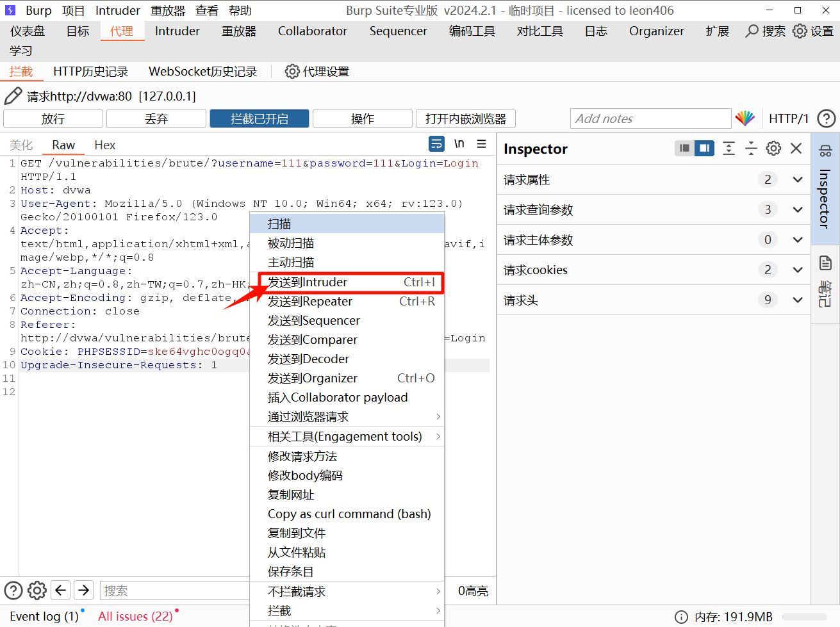Close the Inspector panel
This screenshot has height=627, width=840.
pos(796,149)
